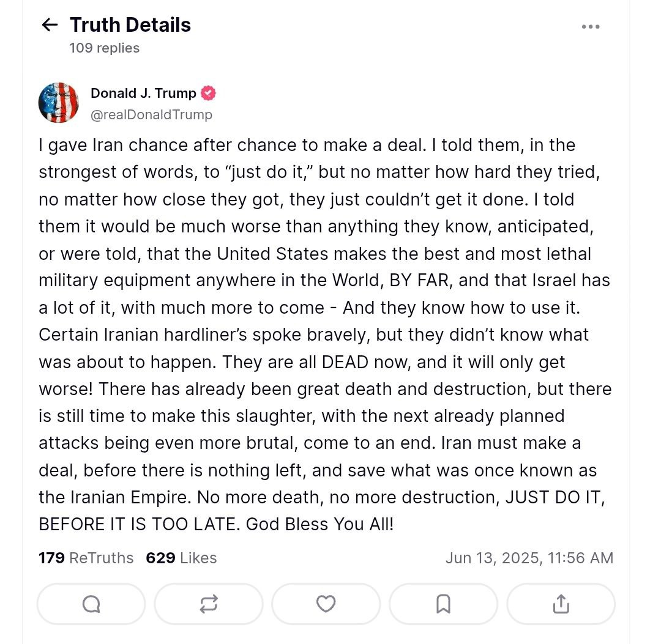Click the verified badge beside Donald J. Trump
This screenshot has height=644, width=661.
point(209,94)
